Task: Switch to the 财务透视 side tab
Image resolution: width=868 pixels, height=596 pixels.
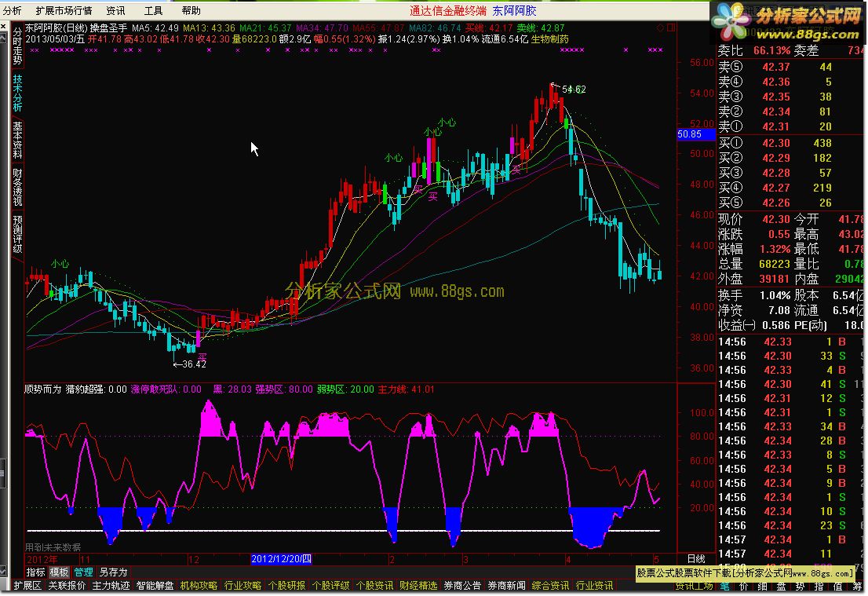Action: [x=18, y=187]
